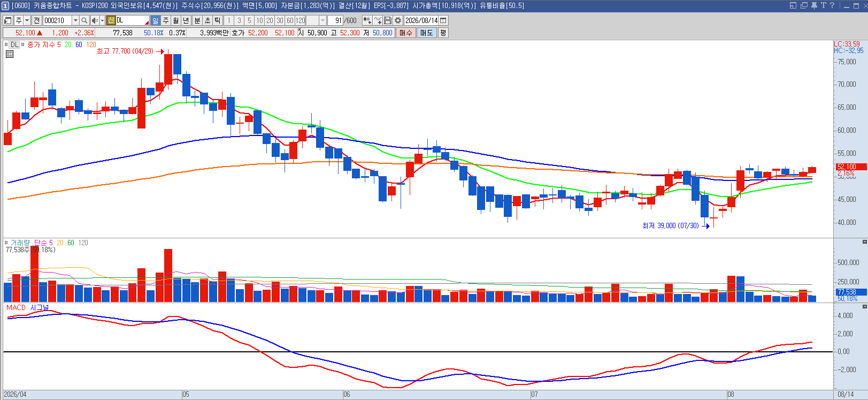Image resolution: width=868 pixels, height=400 pixels.
Task: Click the blue 60 moving average legend
Action: tap(79, 44)
